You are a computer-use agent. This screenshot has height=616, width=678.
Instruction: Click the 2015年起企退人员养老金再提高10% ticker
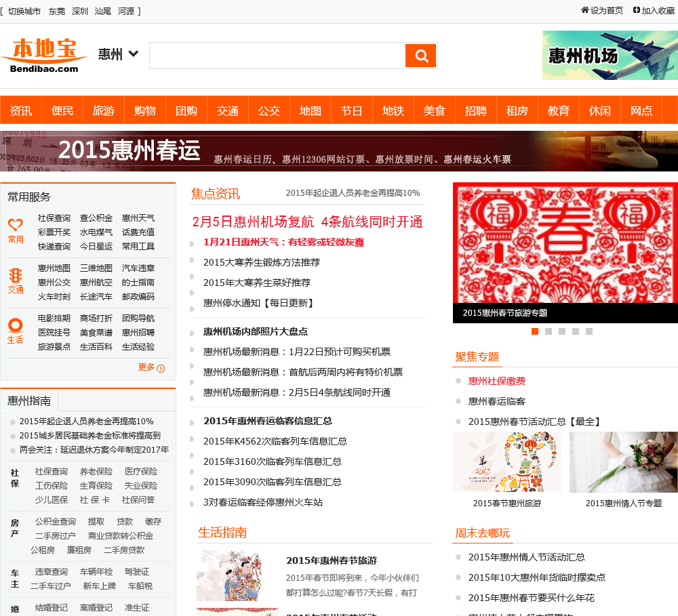[x=353, y=193]
